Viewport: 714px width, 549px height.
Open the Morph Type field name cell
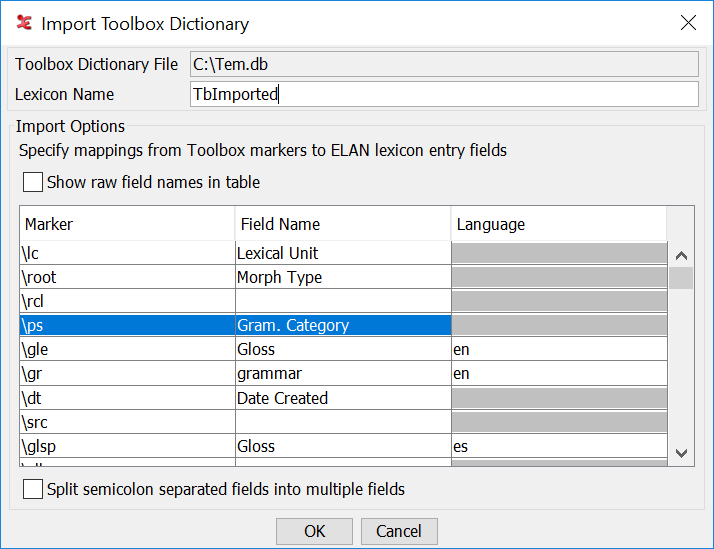click(343, 277)
